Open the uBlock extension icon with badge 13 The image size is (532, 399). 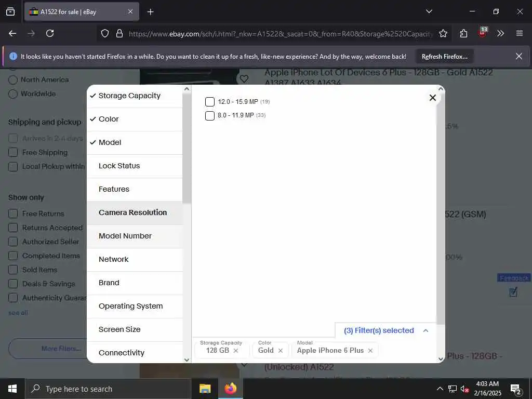click(x=483, y=33)
